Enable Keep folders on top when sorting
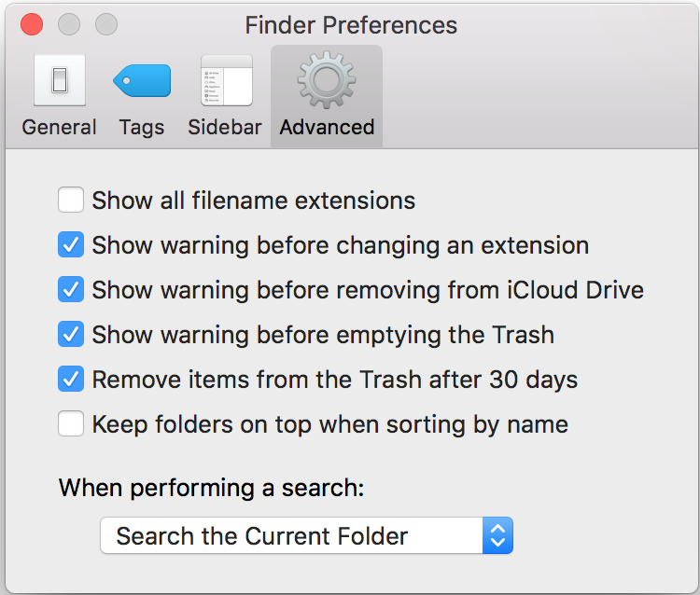700x595 pixels. tap(71, 424)
